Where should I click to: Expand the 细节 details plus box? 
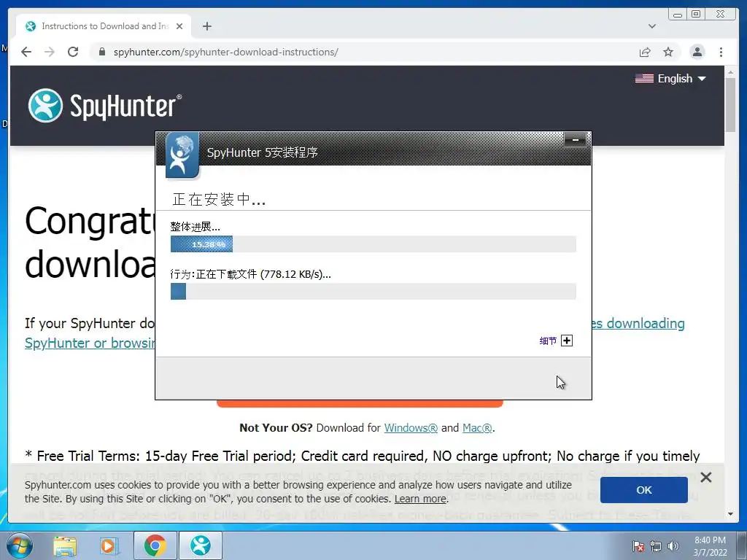pyautogui.click(x=566, y=341)
